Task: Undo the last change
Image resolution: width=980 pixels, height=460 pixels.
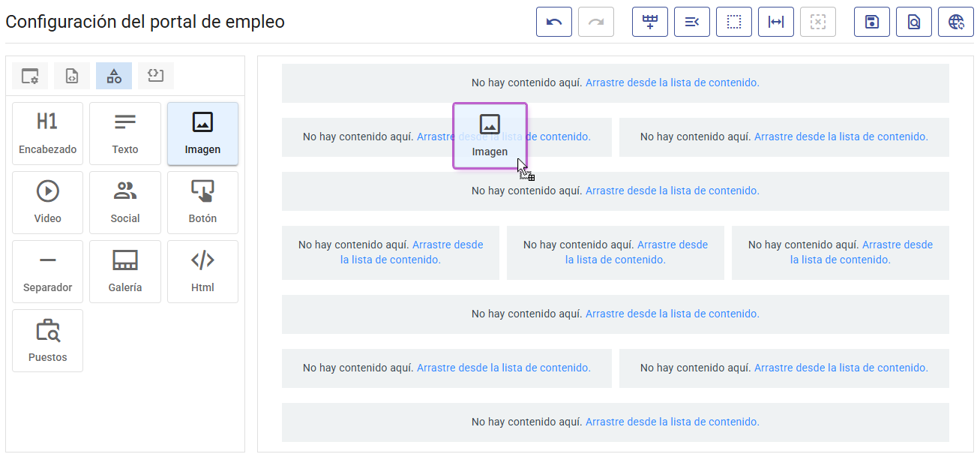Action: (x=553, y=22)
